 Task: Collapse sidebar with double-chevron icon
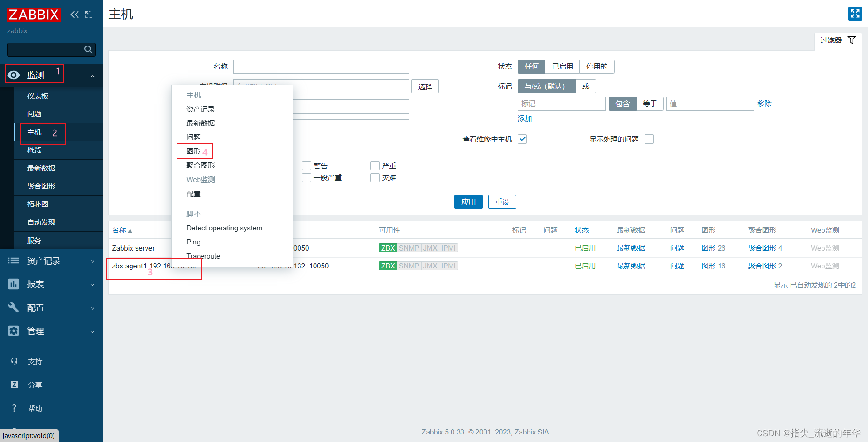click(75, 15)
